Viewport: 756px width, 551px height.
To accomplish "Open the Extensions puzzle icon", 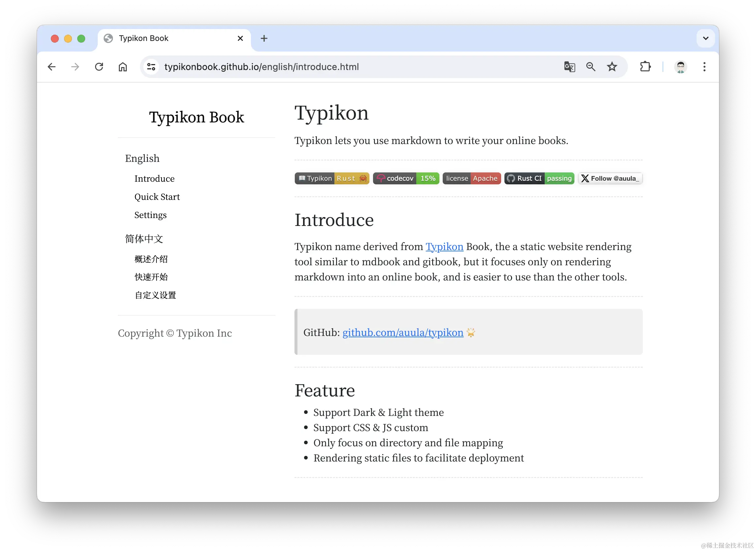I will click(x=645, y=67).
